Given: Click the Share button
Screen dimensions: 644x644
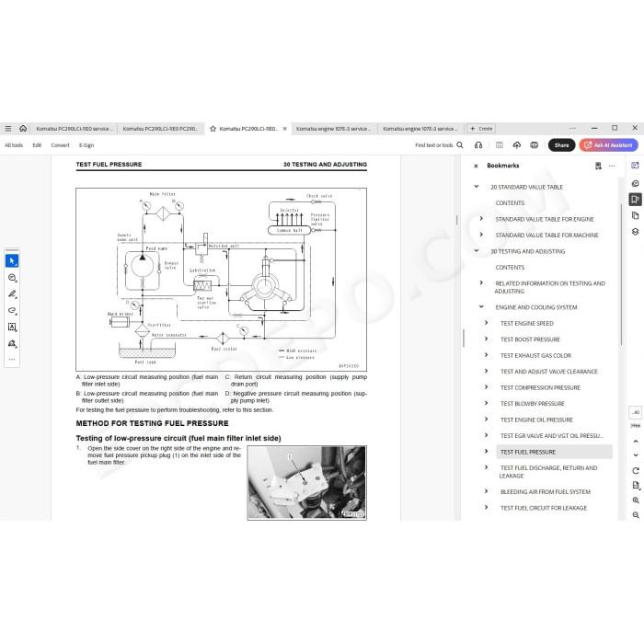Looking at the screenshot, I should tap(561, 145).
